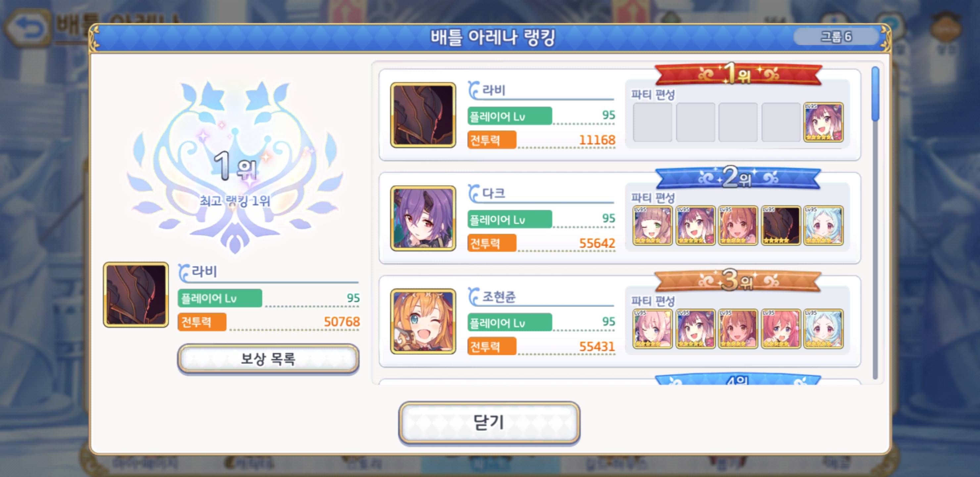980x477 pixels.
Task: Tap rank 2 player 다크's purple-haired avatar
Action: [x=423, y=218]
